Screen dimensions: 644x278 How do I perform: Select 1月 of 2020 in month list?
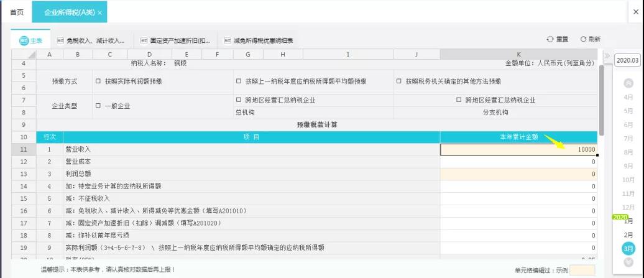pyautogui.click(x=628, y=221)
